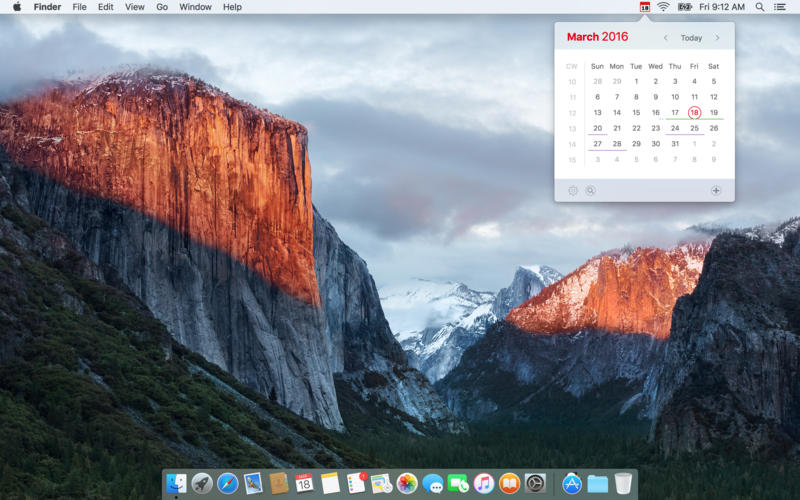Image resolution: width=800 pixels, height=500 pixels.
Task: Open Launchpad rocket in the Dock
Action: coord(202,483)
